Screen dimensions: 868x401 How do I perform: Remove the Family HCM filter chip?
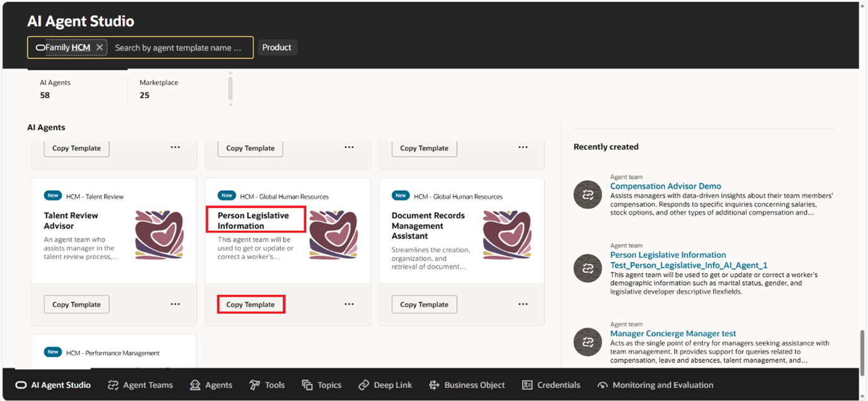click(x=100, y=47)
